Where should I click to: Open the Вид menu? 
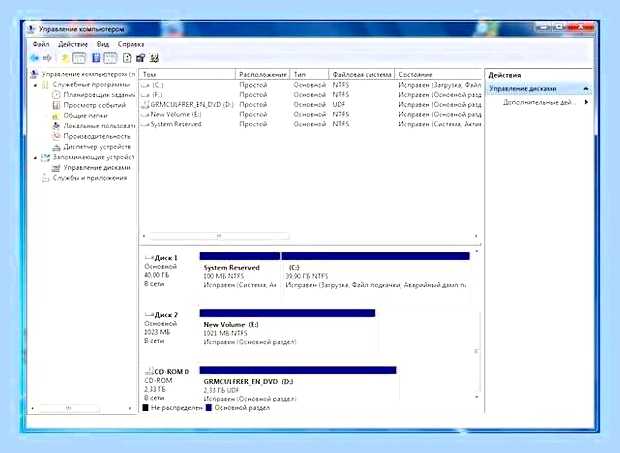(103, 44)
